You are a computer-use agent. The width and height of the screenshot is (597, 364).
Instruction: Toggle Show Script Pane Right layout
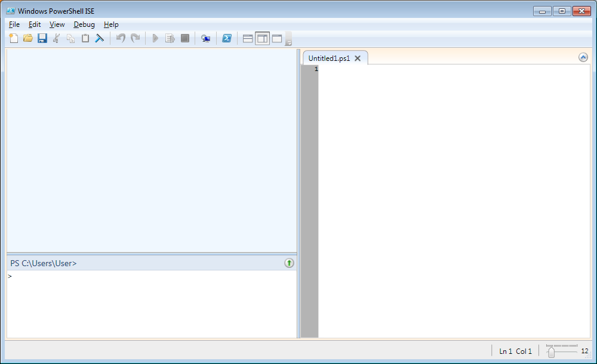click(x=263, y=38)
